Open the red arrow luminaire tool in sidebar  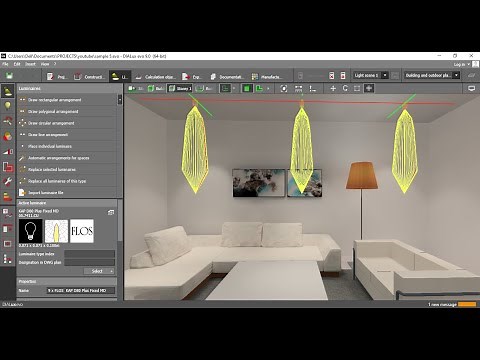(x=7, y=121)
